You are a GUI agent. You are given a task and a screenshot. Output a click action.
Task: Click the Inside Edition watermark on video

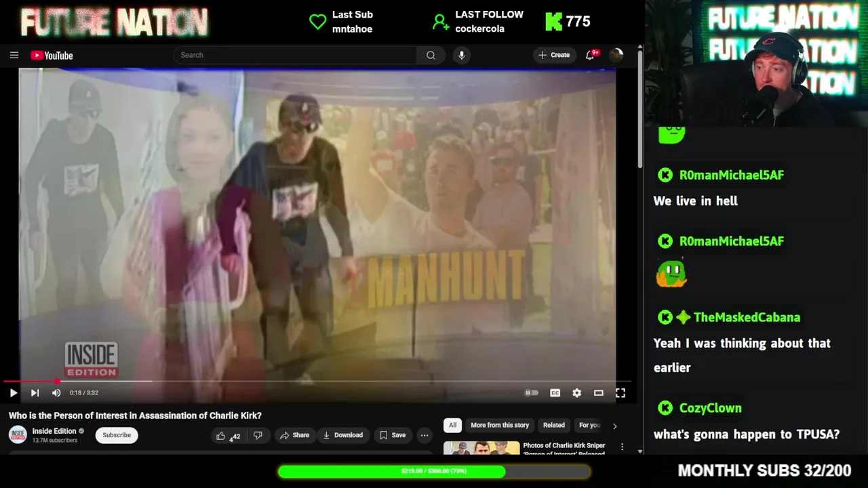(91, 359)
